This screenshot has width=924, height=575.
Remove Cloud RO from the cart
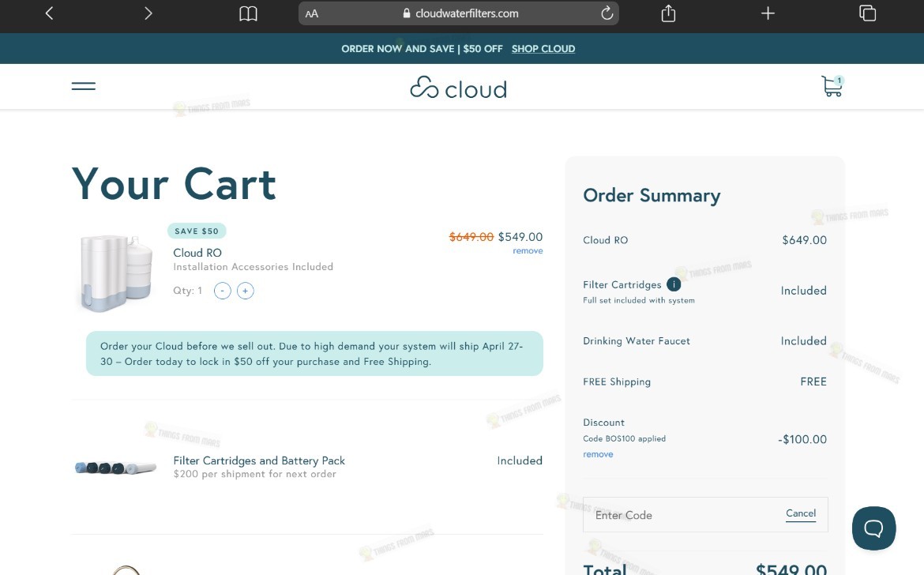pos(528,251)
